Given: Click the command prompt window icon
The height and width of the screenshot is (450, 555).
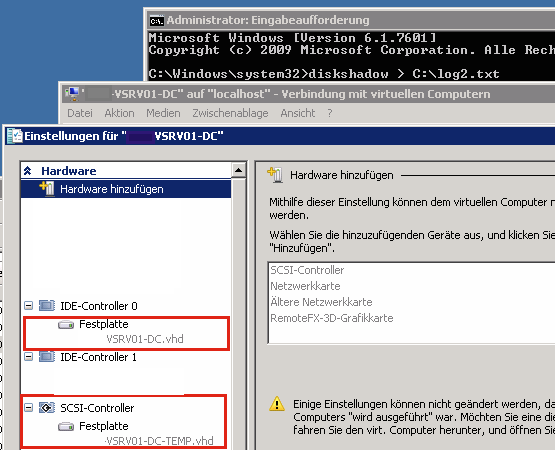Looking at the screenshot, I should point(156,21).
